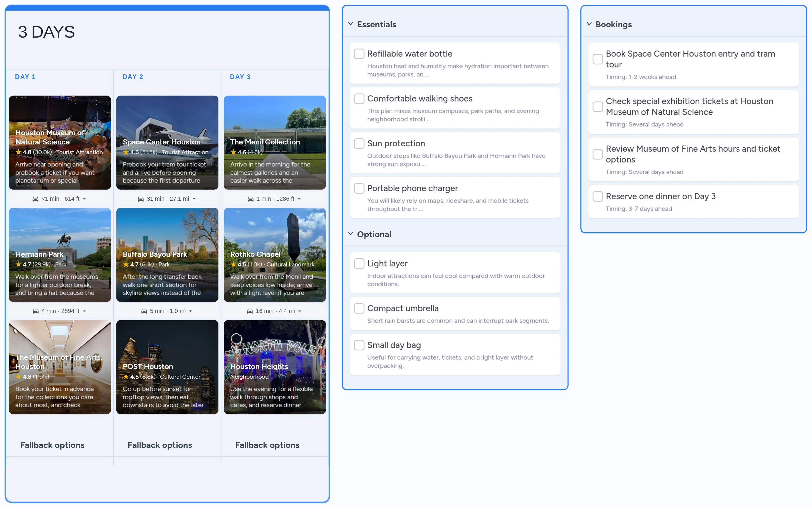Screen dimensions: 812x508
Task: Open travel dropdown arrow for 16 min · 4.4 mi
Action: (300, 311)
